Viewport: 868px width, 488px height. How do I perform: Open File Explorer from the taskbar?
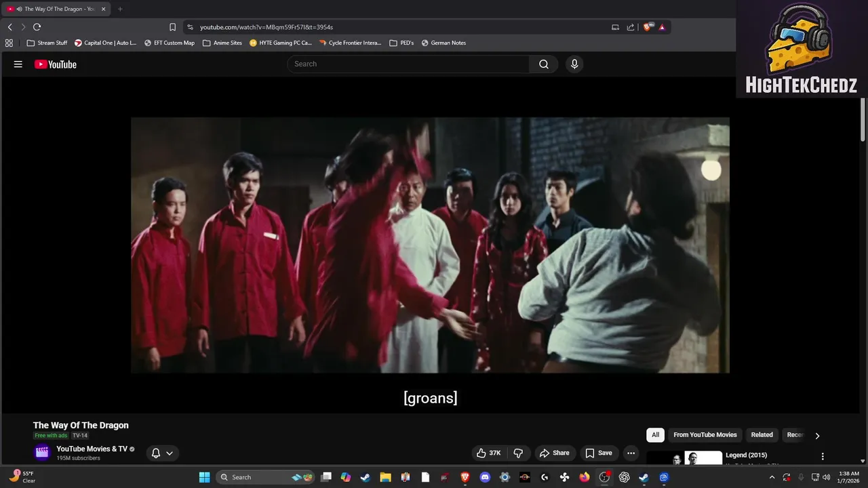pyautogui.click(x=385, y=477)
